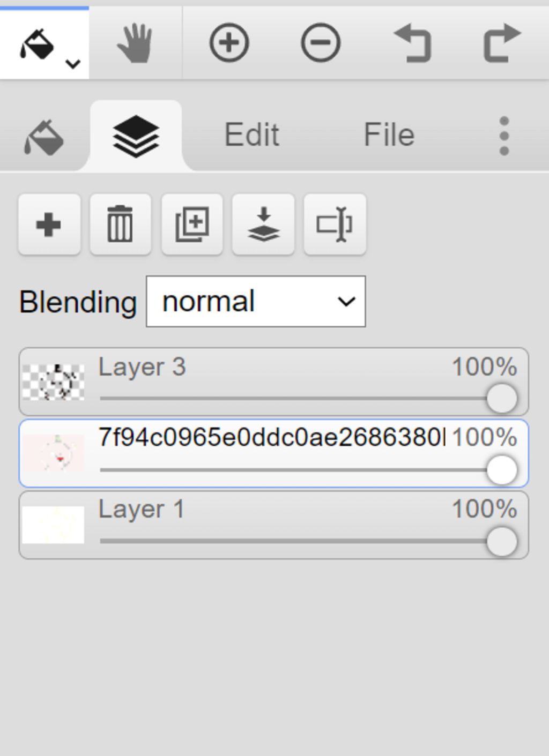Select the Layer 1 thumbnail
The height and width of the screenshot is (756, 549).
[x=53, y=525]
